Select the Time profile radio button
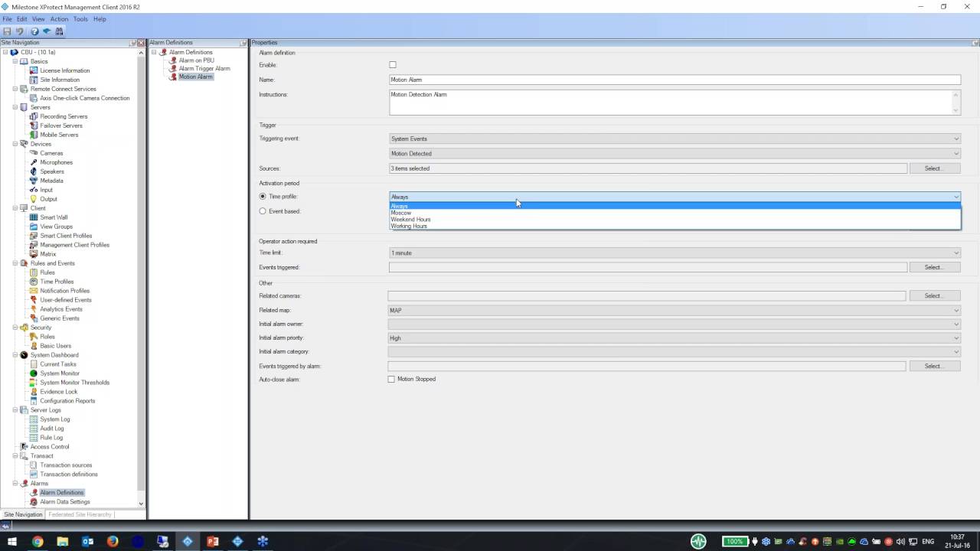This screenshot has width=980, height=551. [263, 197]
